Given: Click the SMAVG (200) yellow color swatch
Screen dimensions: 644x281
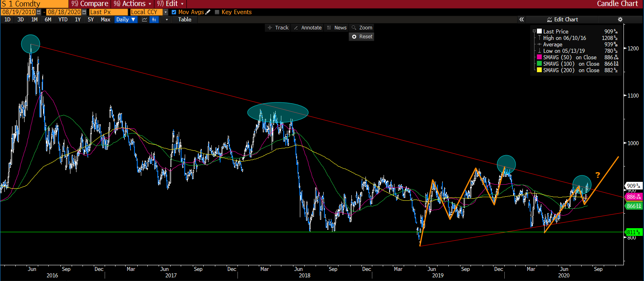Looking at the screenshot, I should tap(539, 70).
